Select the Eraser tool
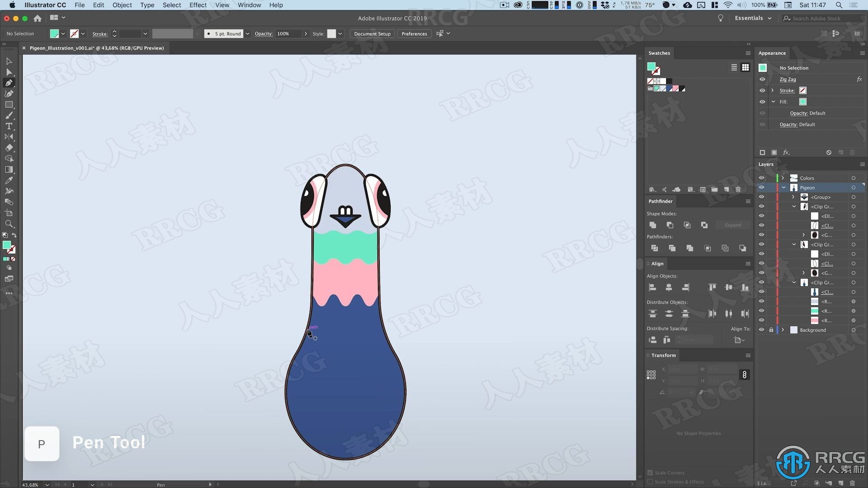Screen dimensions: 868x488 pos(9,148)
